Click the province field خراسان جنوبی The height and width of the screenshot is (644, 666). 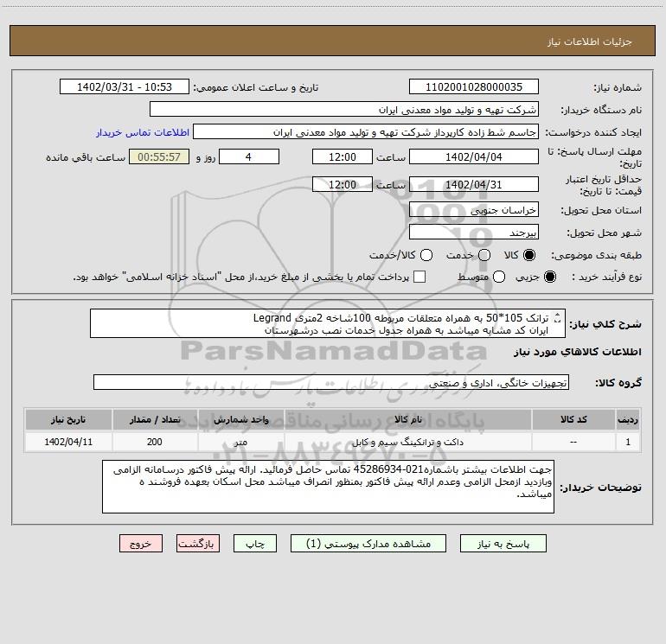(474, 210)
